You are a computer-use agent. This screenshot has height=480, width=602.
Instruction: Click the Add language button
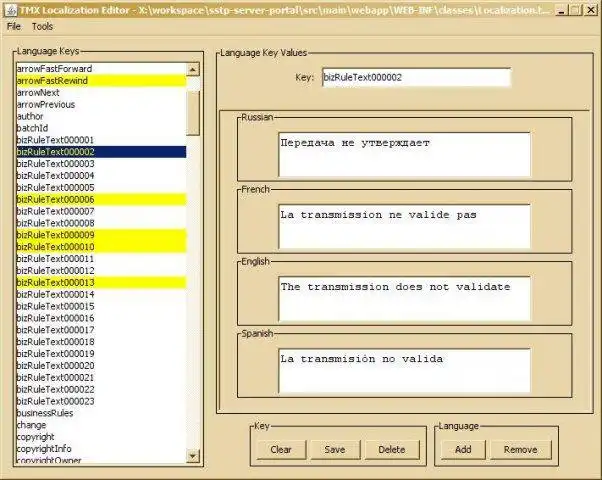463,450
